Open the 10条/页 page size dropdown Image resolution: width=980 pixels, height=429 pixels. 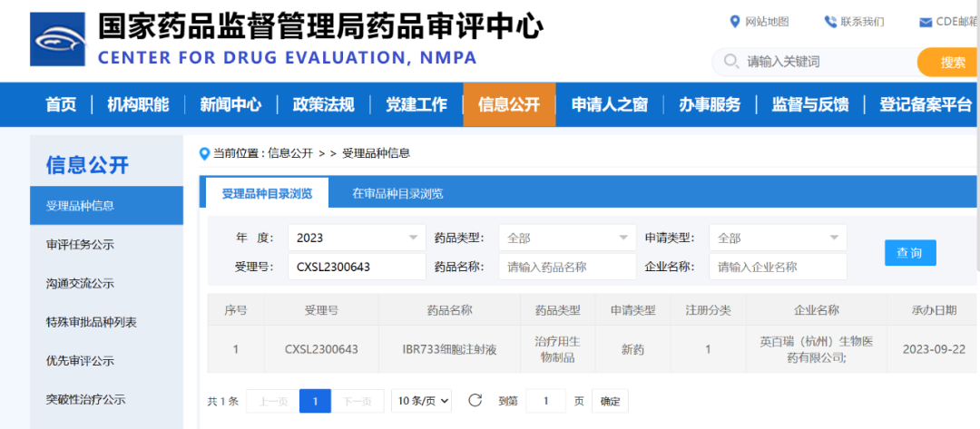click(421, 401)
